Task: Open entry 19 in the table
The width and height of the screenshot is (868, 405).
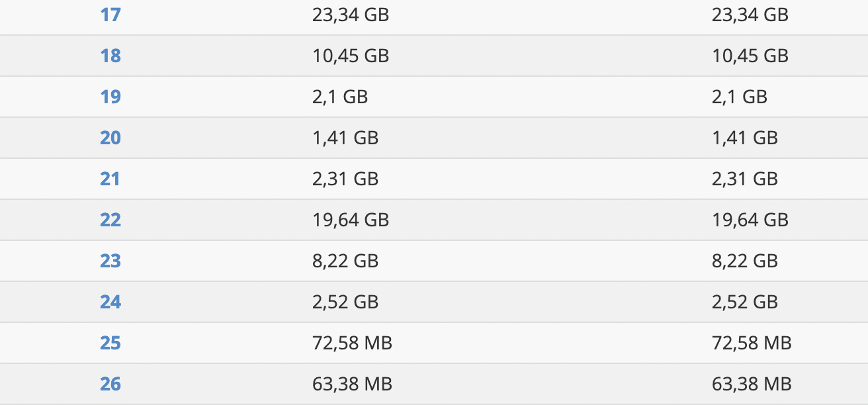Action: pos(110,97)
